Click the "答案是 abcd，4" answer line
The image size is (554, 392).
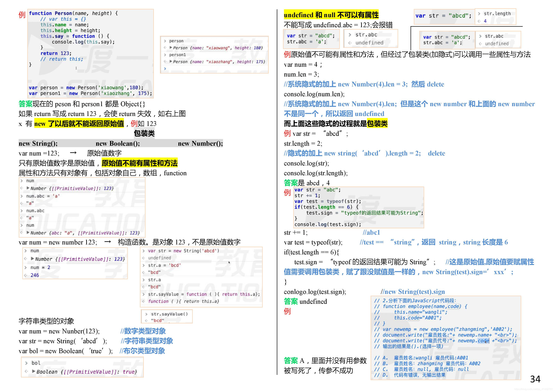pyautogui.click(x=307, y=183)
